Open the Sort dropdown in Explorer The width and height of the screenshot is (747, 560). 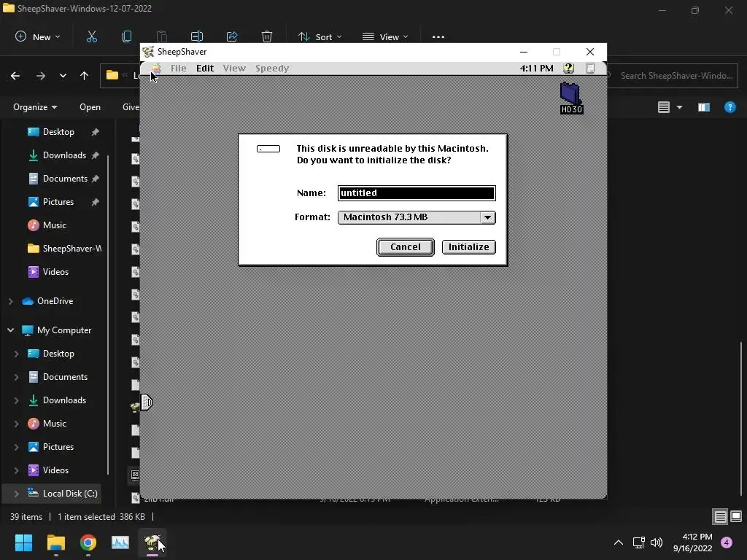click(x=320, y=36)
